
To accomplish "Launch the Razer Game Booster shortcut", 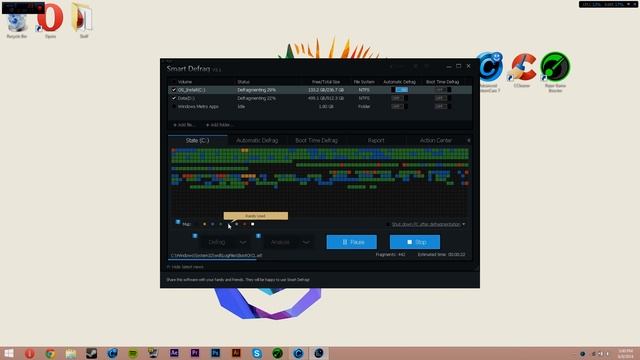I will pyautogui.click(x=555, y=71).
